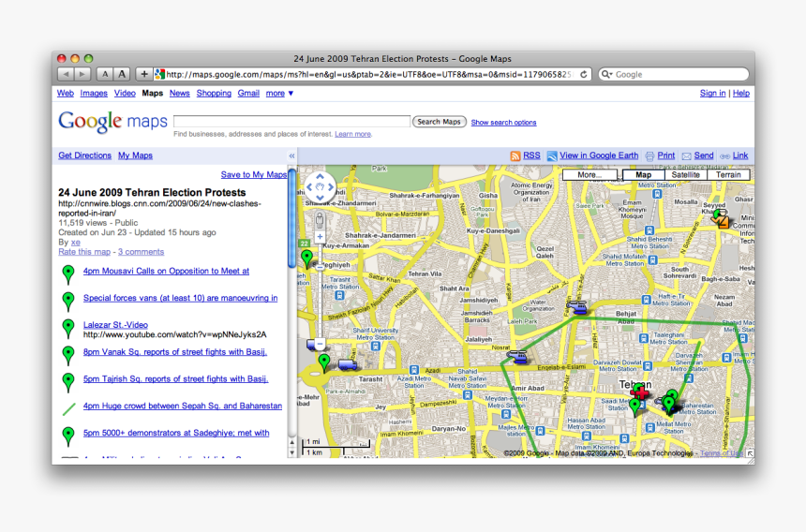Open 8pm Vanak Sq. reports entry
806x532 pixels.
coord(175,352)
